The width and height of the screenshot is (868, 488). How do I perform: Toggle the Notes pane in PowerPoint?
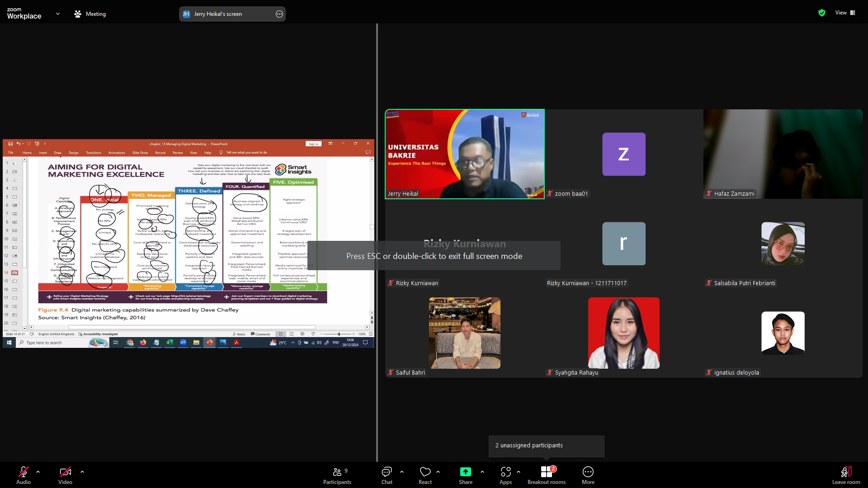tap(239, 334)
